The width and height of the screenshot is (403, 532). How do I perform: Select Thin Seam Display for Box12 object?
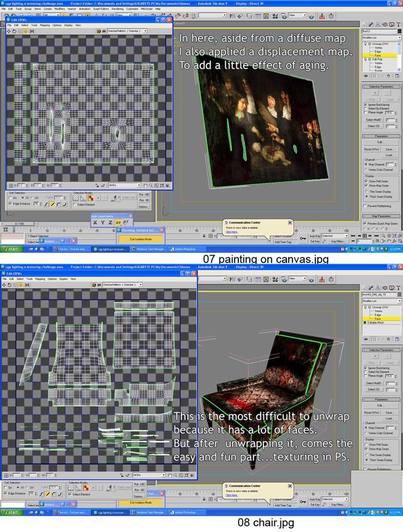pos(366,191)
